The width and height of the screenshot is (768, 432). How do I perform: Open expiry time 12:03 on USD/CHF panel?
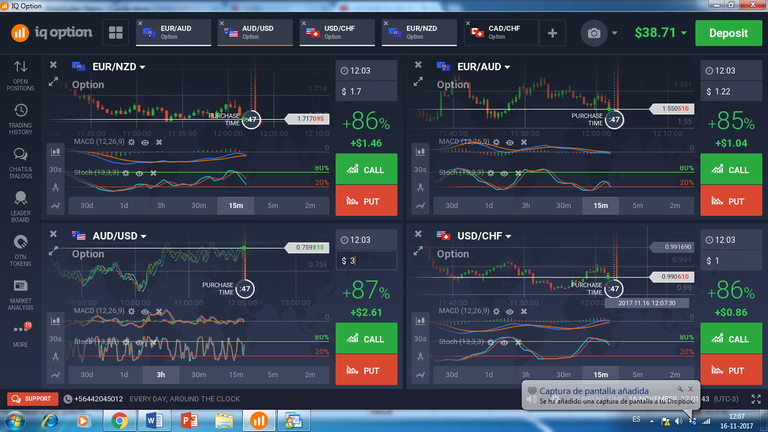731,240
